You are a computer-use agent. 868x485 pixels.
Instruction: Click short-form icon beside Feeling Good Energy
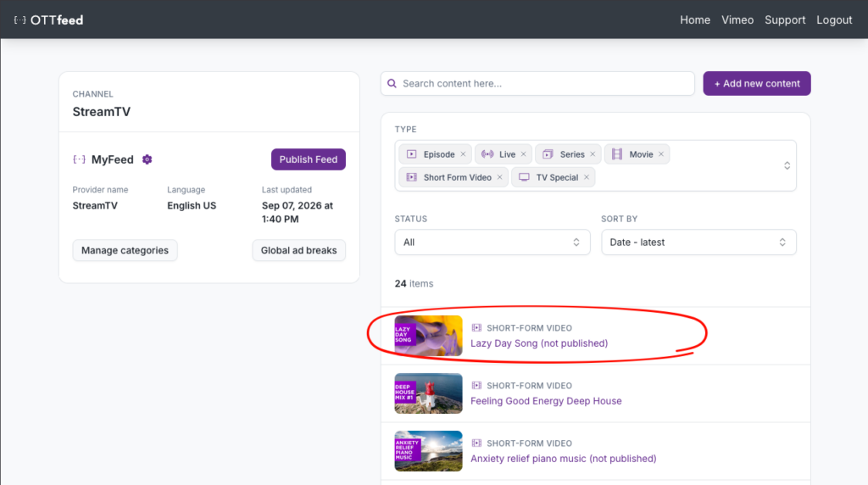[476, 385]
